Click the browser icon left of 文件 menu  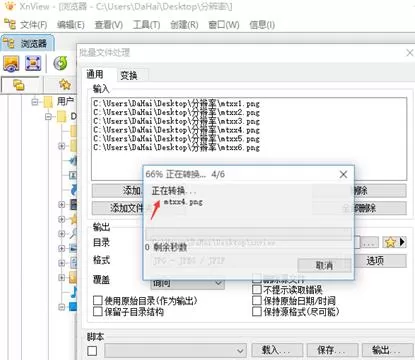(x=10, y=24)
